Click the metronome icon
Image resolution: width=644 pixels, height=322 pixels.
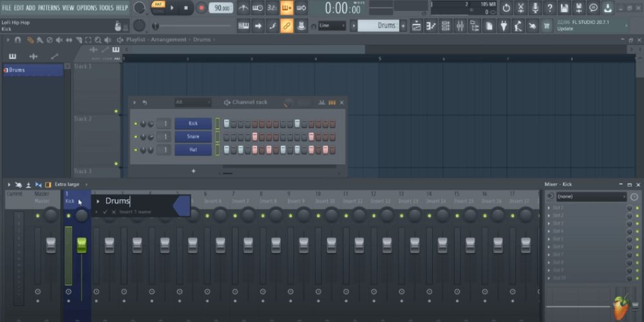pos(243,7)
